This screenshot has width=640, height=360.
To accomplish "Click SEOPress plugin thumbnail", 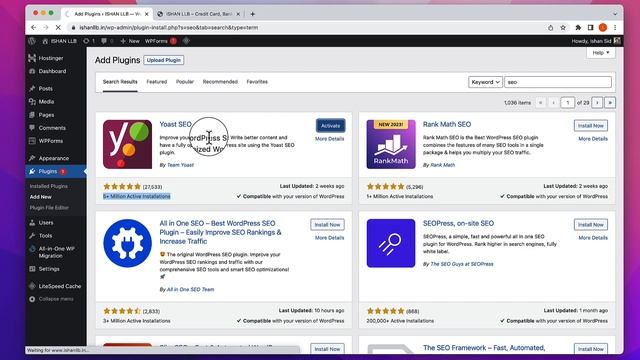I will point(391,243).
